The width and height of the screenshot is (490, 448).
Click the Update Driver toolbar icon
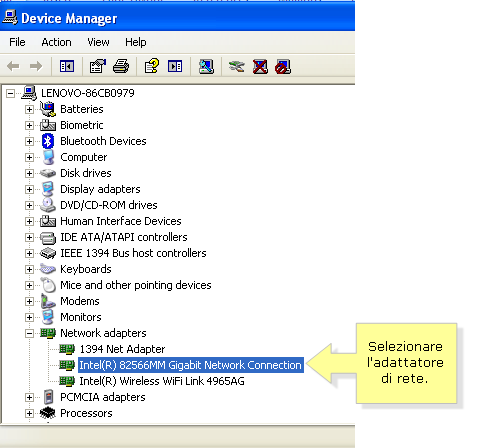pos(237,66)
